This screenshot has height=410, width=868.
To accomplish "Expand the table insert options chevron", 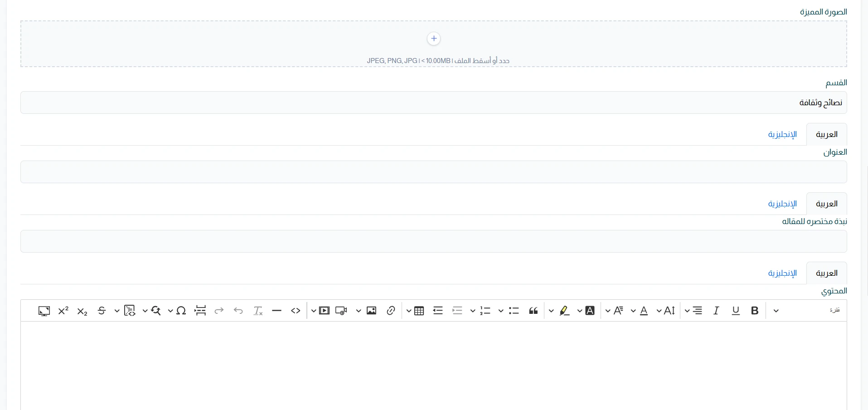I will pos(409,311).
